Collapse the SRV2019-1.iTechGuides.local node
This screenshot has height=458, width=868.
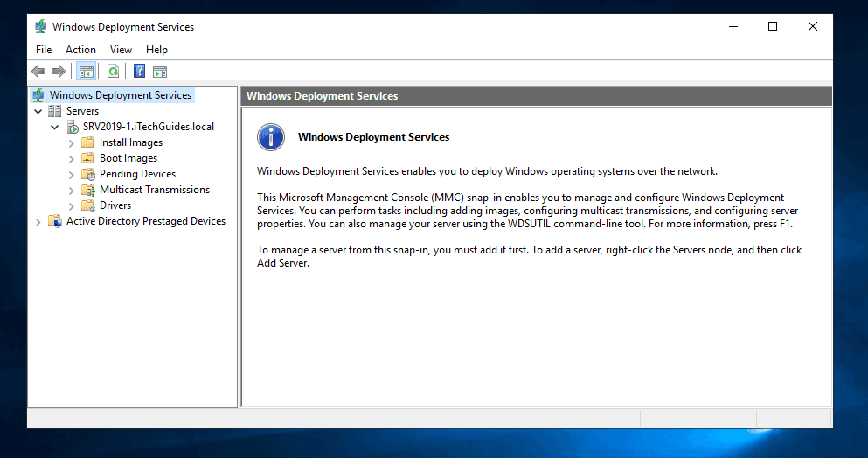pos(55,127)
